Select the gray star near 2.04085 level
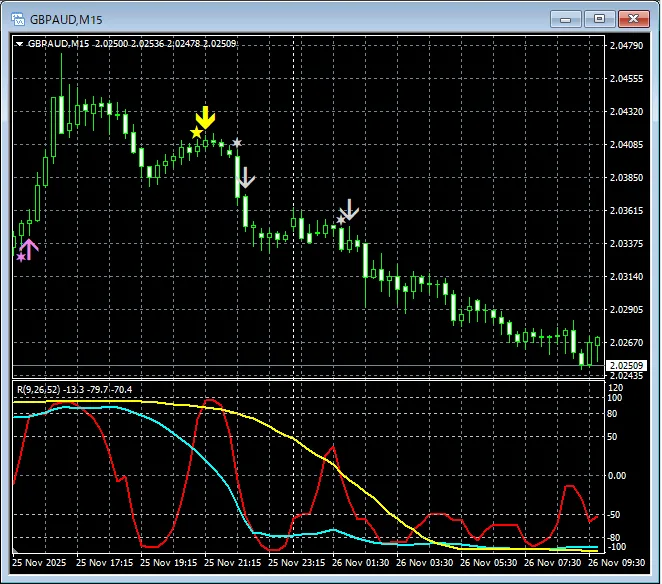This screenshot has width=662, height=584. 237,143
